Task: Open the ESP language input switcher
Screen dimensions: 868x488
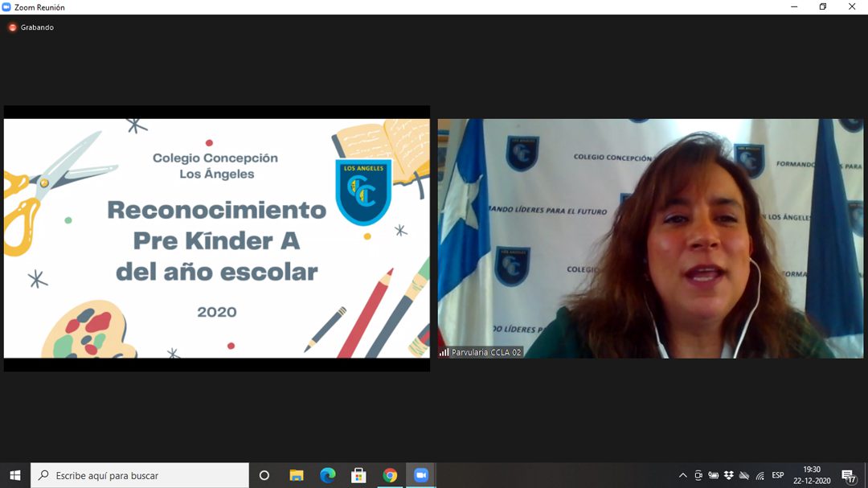Action: pos(778,475)
